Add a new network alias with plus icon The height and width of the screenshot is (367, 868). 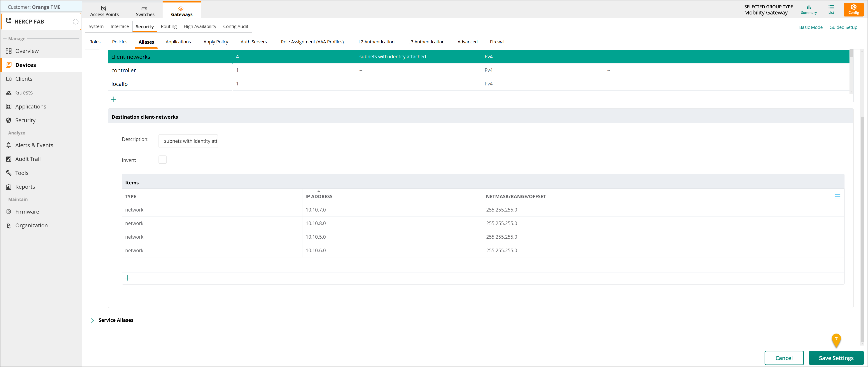click(x=114, y=99)
